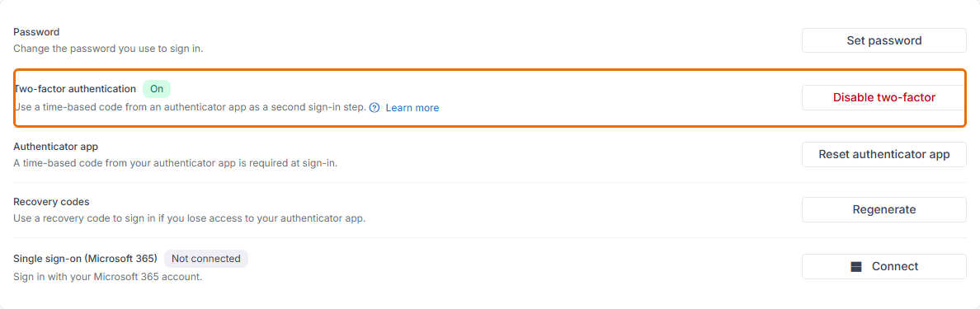Click the 'Change the password you use' description
980x309 pixels.
coord(107,48)
